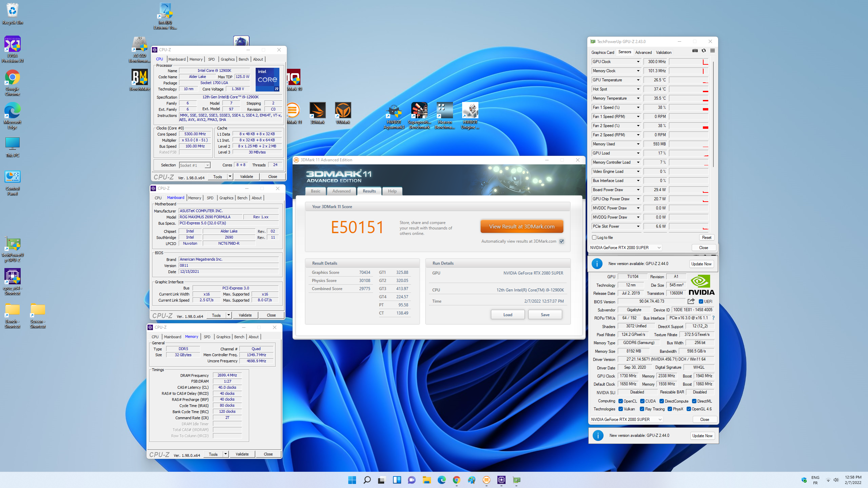Launch Heaven Benchmark desktop shortcut
Image resolution: width=868 pixels, height=488 pixels.
445,116
